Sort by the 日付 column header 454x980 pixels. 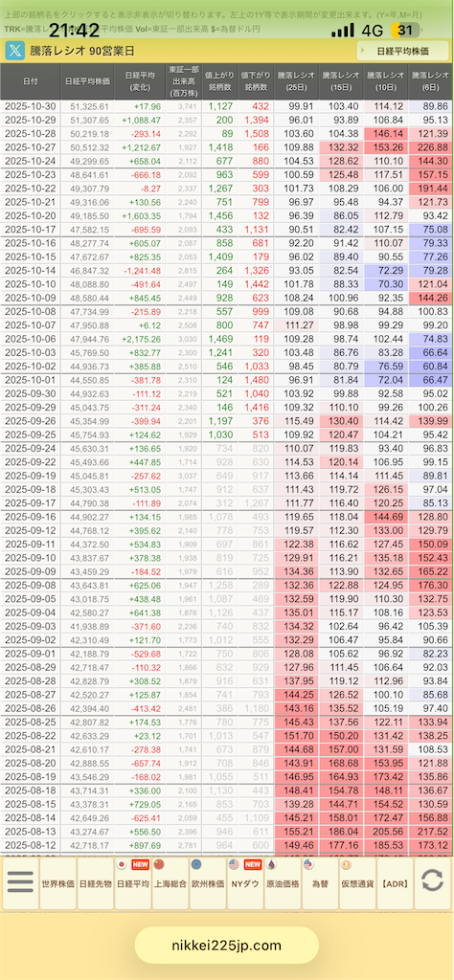[x=30, y=81]
